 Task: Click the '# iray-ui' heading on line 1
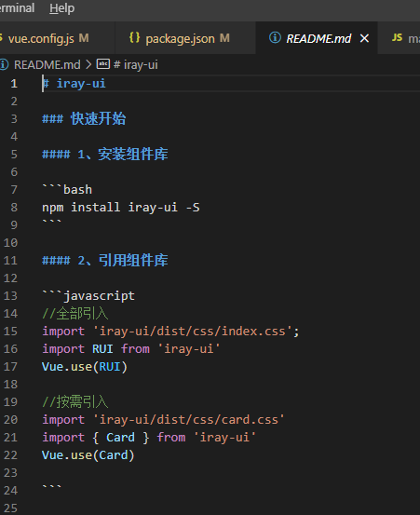75,84
